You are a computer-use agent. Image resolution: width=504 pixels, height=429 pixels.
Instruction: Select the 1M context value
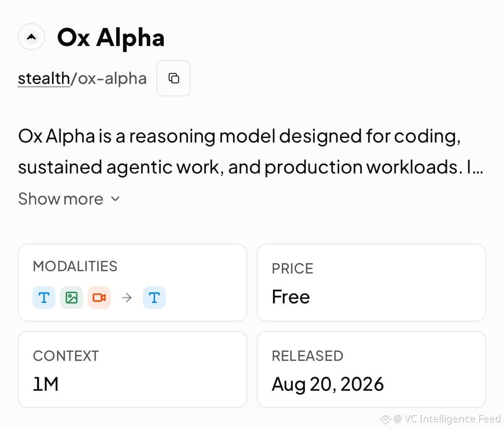[x=45, y=384]
